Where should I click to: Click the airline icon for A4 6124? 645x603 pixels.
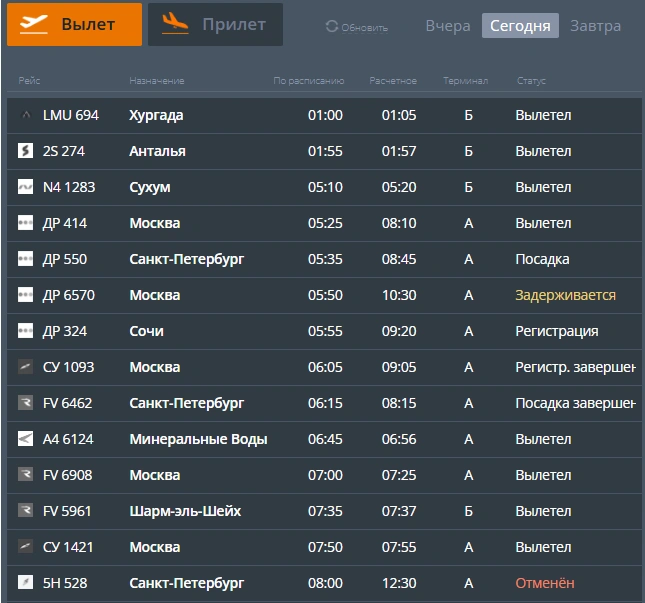(26, 439)
